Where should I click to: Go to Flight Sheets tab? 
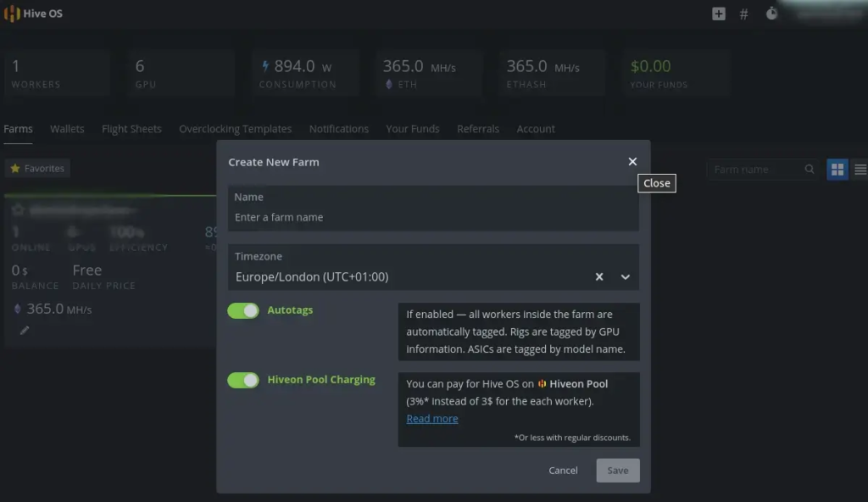[x=131, y=129]
